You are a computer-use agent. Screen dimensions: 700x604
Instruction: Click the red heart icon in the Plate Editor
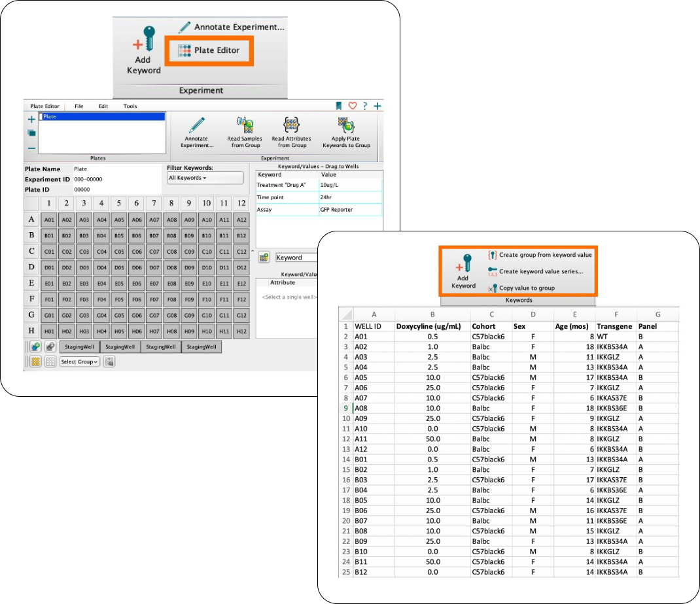coord(352,106)
